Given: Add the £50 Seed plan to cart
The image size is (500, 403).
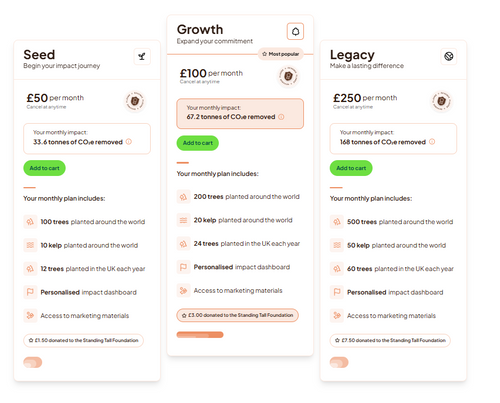Looking at the screenshot, I should click(x=44, y=168).
